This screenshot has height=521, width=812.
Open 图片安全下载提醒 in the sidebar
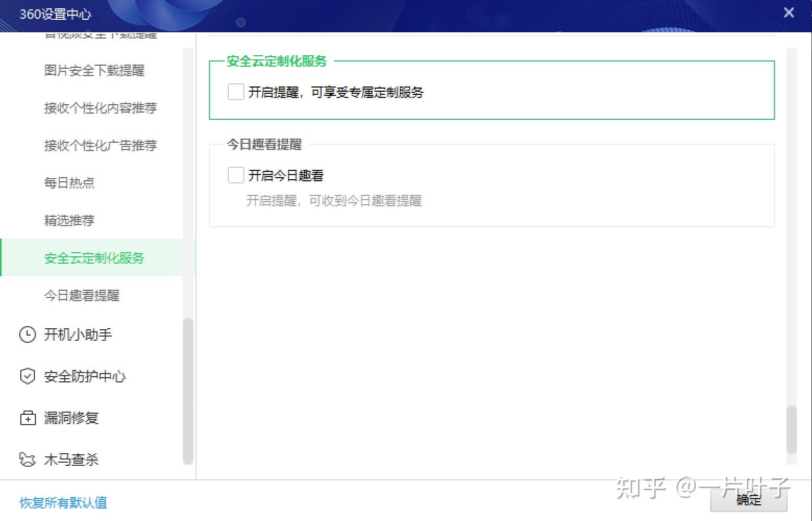[94, 70]
